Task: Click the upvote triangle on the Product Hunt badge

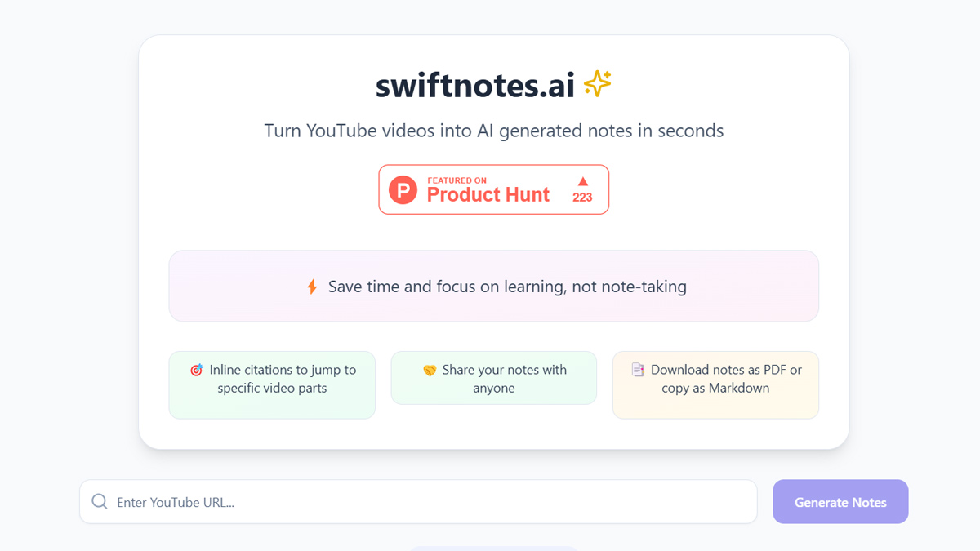Action: point(582,181)
